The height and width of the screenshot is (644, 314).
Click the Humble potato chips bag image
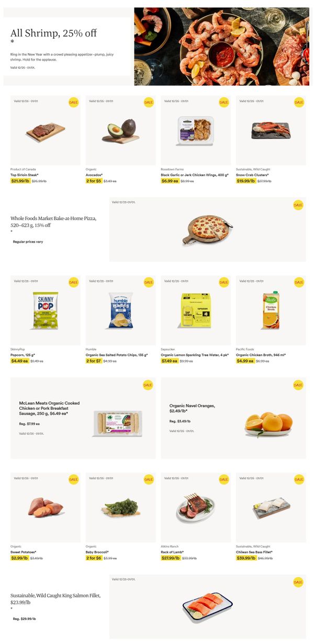coord(120,310)
